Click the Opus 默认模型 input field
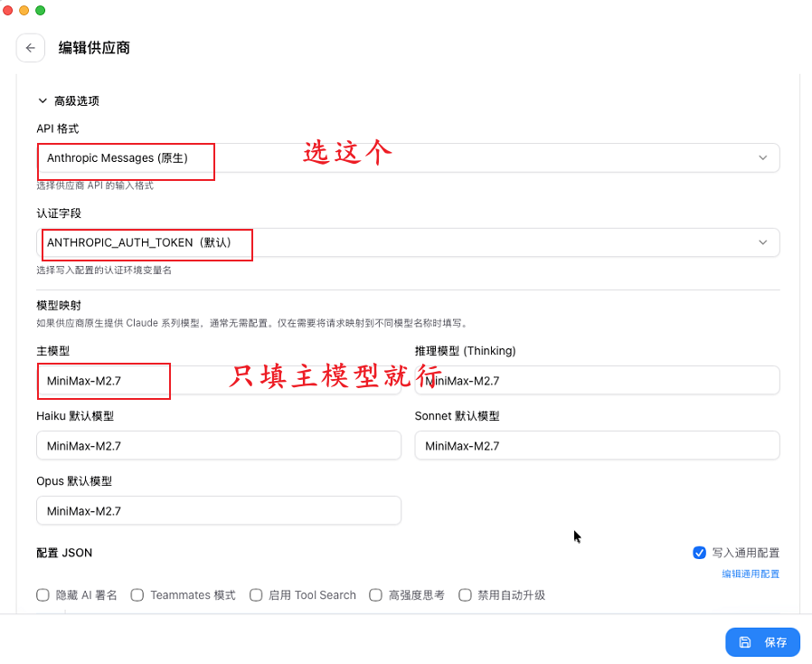Image resolution: width=812 pixels, height=664 pixels. pos(219,511)
